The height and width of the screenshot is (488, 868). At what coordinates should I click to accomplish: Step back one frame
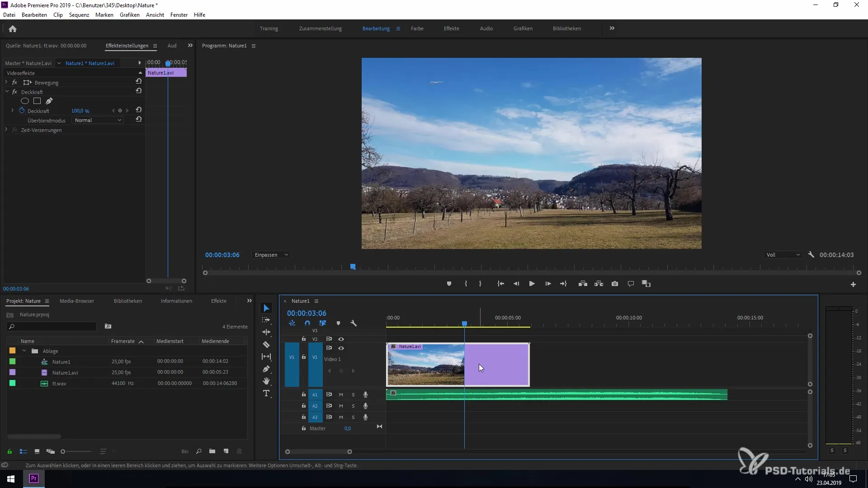[x=516, y=284]
